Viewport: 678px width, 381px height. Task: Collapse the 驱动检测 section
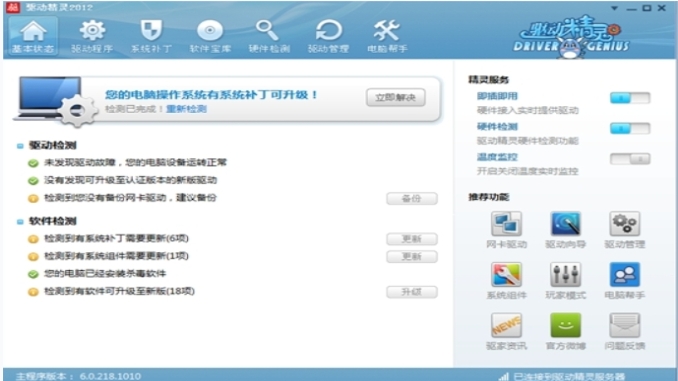(x=20, y=146)
